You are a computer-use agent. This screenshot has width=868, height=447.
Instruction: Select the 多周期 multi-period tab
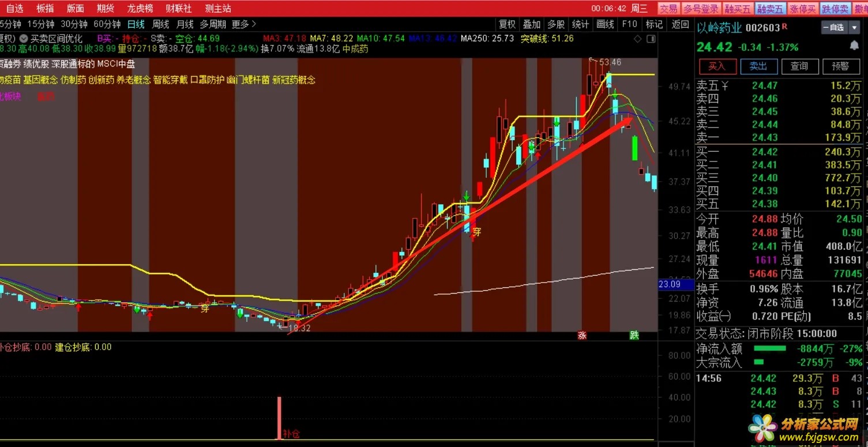pyautogui.click(x=213, y=24)
